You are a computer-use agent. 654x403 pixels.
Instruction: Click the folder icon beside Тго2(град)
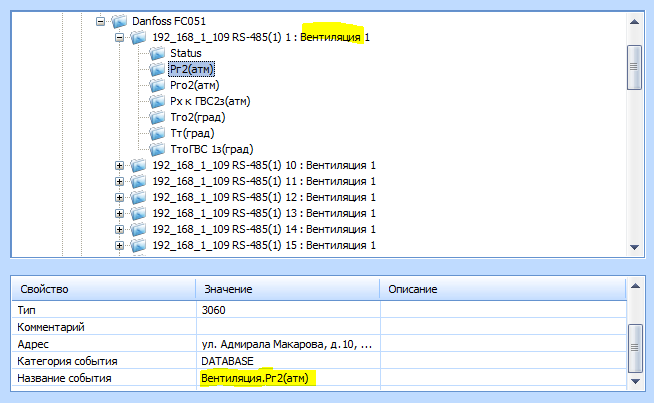(x=156, y=117)
